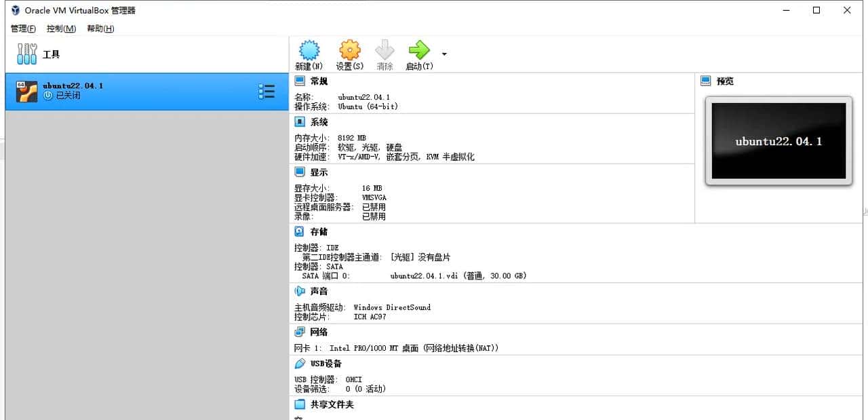The height and width of the screenshot is (420, 868).
Task: Click the ubuntu22.04.1 preview thumbnail
Action: click(x=778, y=140)
